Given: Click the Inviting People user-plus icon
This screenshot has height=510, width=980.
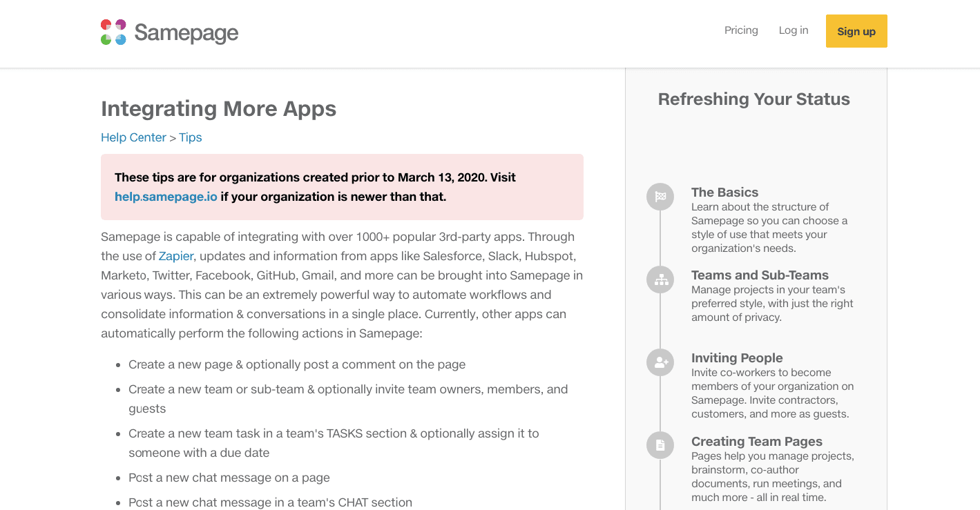Looking at the screenshot, I should tap(660, 362).
